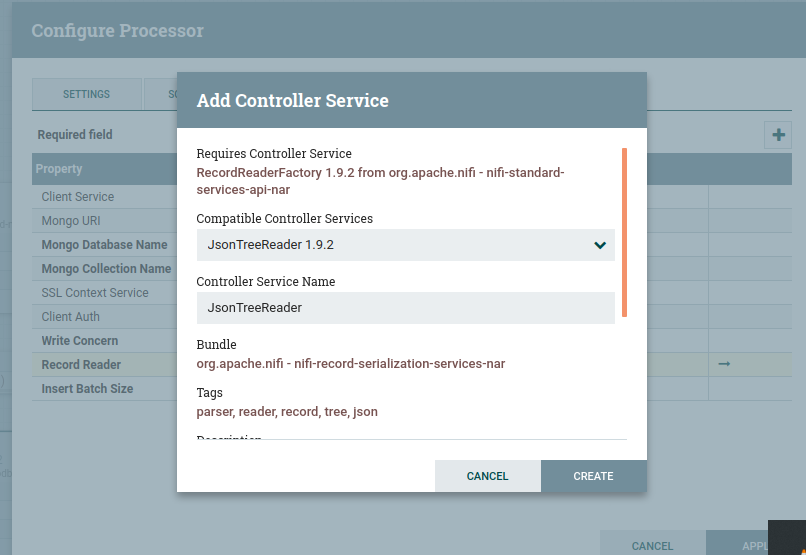Click the add property plus icon

coord(777,135)
